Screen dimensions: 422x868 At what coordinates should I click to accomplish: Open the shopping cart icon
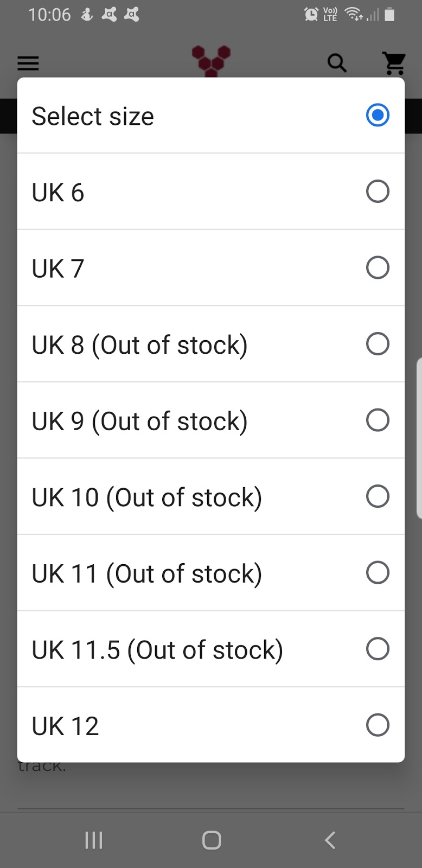tap(394, 63)
